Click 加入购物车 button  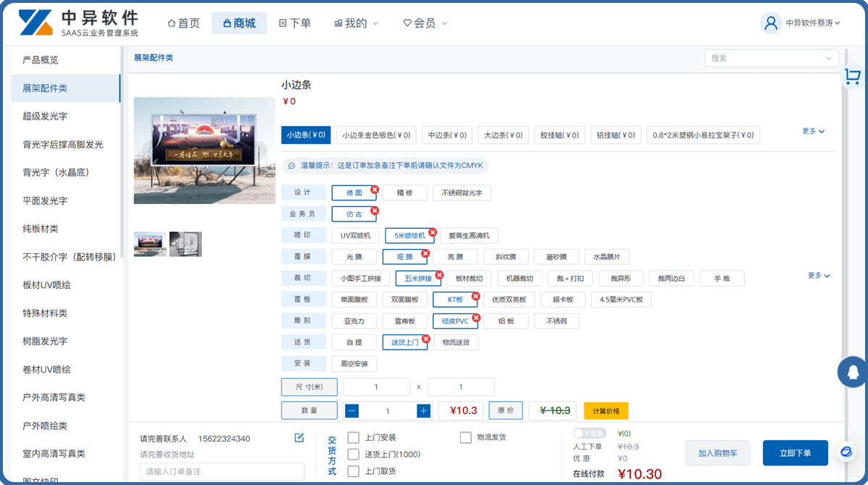tap(718, 453)
